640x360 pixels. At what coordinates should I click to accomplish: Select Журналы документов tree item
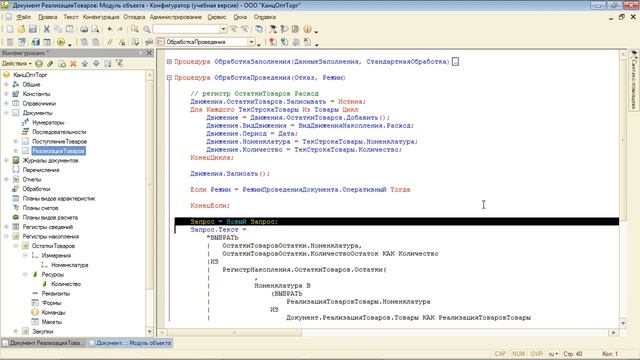(x=50, y=160)
